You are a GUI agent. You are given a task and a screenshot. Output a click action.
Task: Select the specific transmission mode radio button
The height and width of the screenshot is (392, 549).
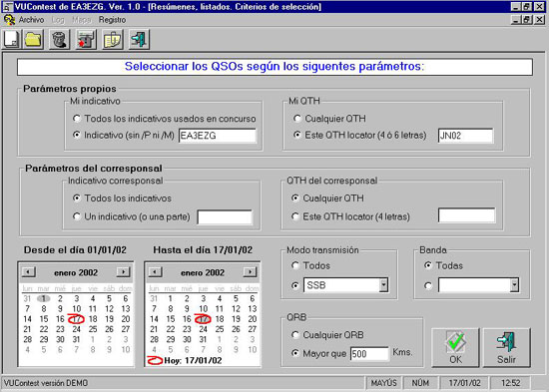pos(295,285)
